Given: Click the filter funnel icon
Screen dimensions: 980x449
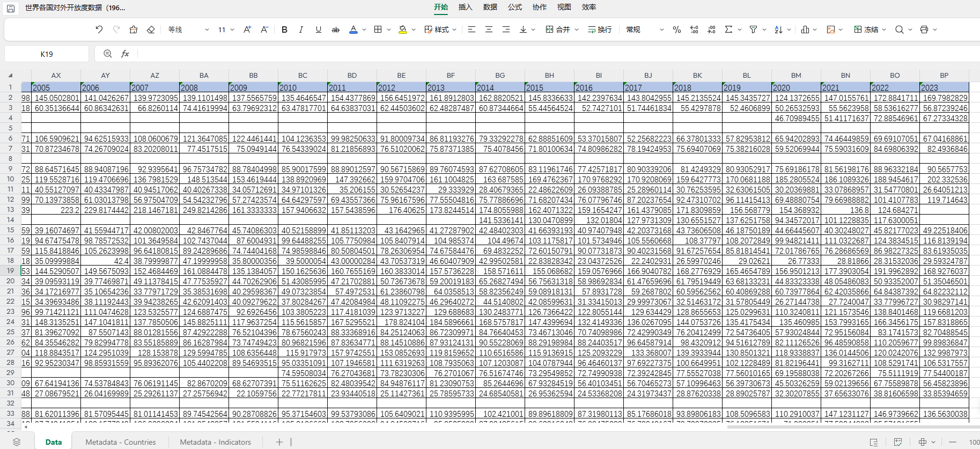Looking at the screenshot, I should [x=753, y=30].
